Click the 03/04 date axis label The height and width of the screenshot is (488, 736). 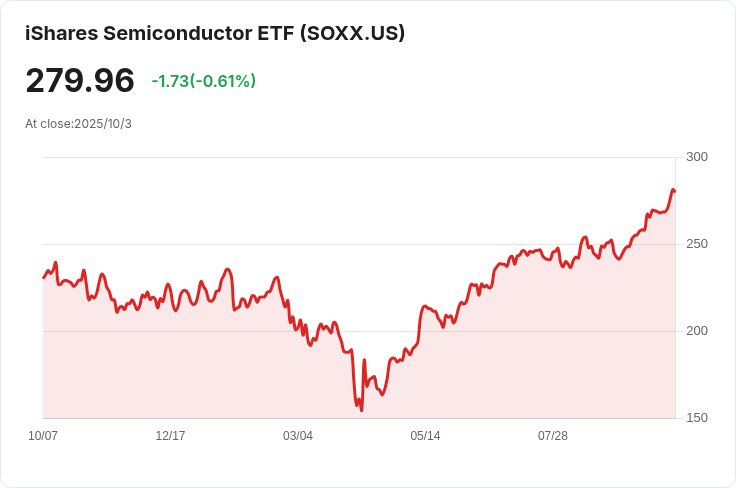[x=298, y=436]
